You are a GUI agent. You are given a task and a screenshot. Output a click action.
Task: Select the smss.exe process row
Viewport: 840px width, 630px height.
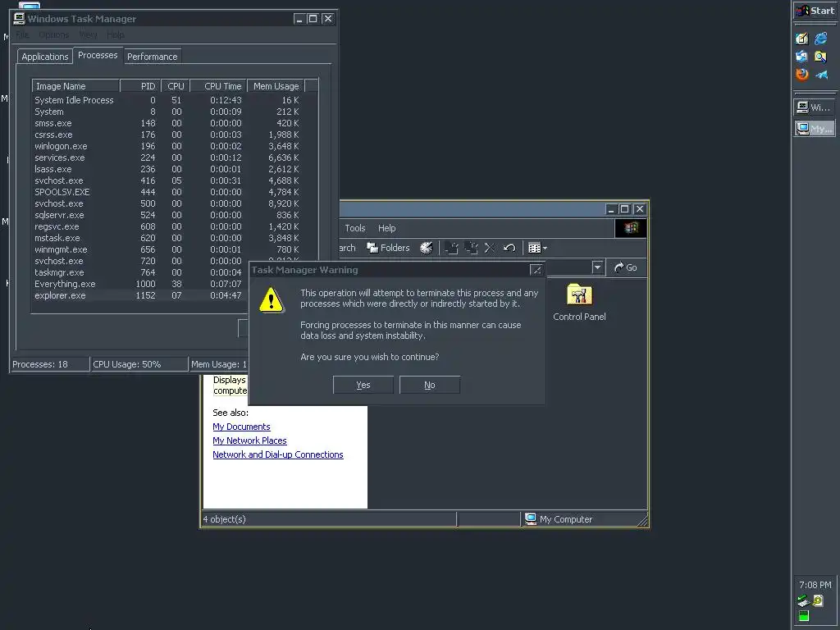coord(167,123)
